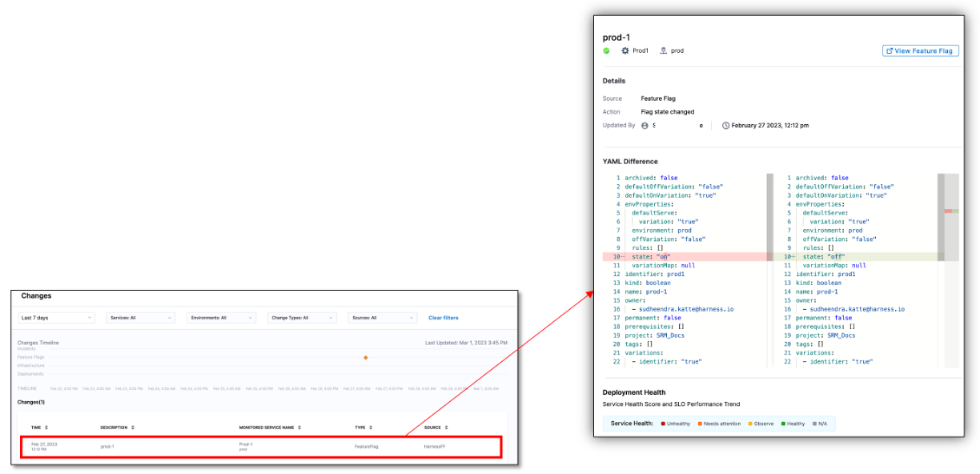Open the Sources: All dropdown
This screenshot has width=980, height=474.
click(383, 318)
